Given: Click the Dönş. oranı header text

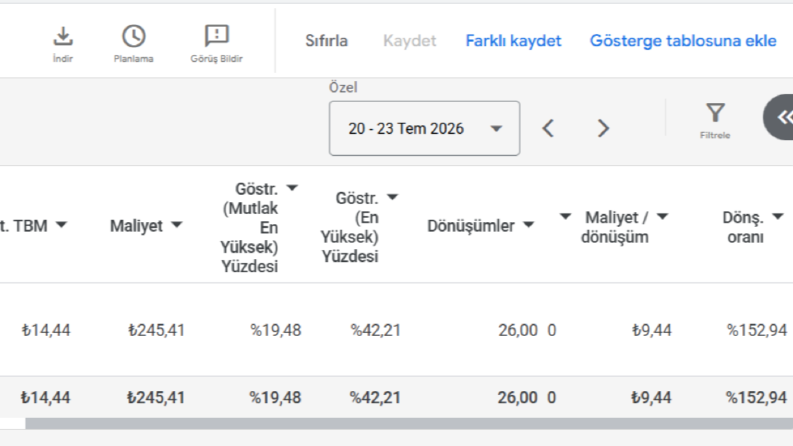Looking at the screenshot, I should point(743,227).
